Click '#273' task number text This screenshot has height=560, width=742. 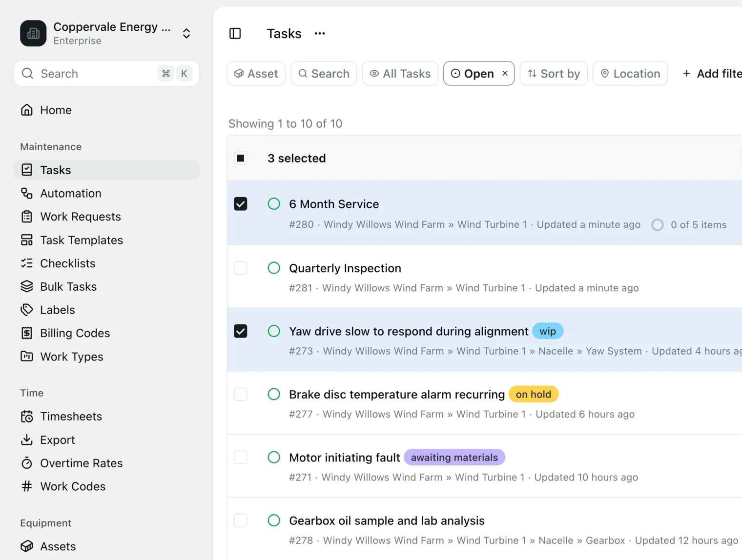click(301, 351)
